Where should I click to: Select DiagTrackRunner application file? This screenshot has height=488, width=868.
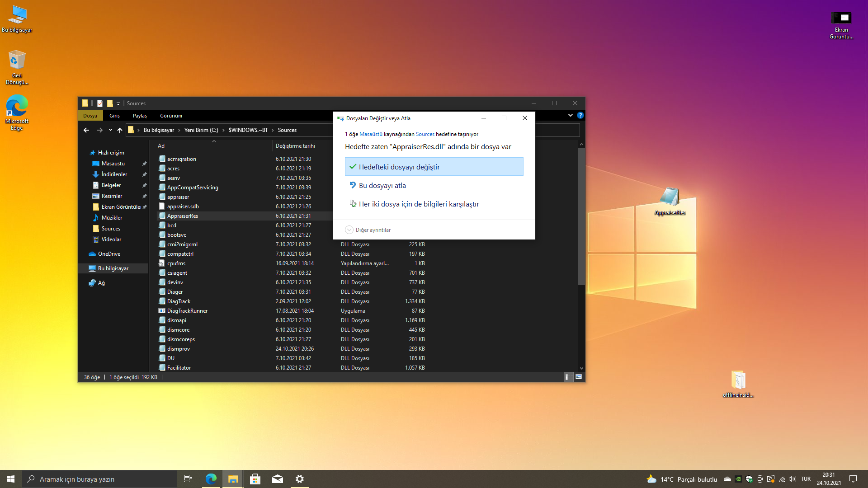point(292,311)
